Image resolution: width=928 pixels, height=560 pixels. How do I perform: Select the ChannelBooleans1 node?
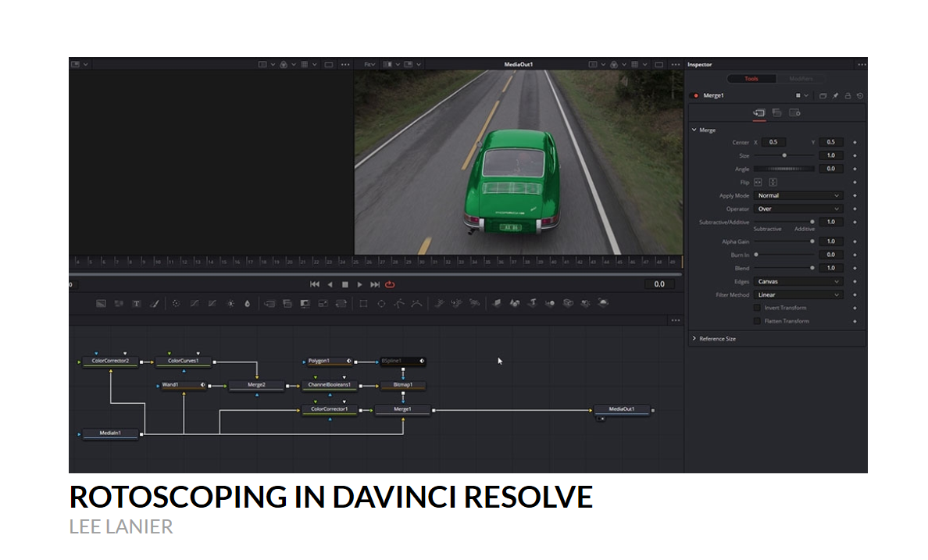click(329, 385)
